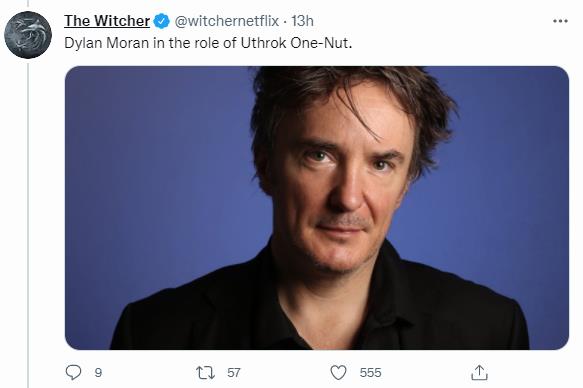Click the reply speech bubble icon

[x=73, y=372]
